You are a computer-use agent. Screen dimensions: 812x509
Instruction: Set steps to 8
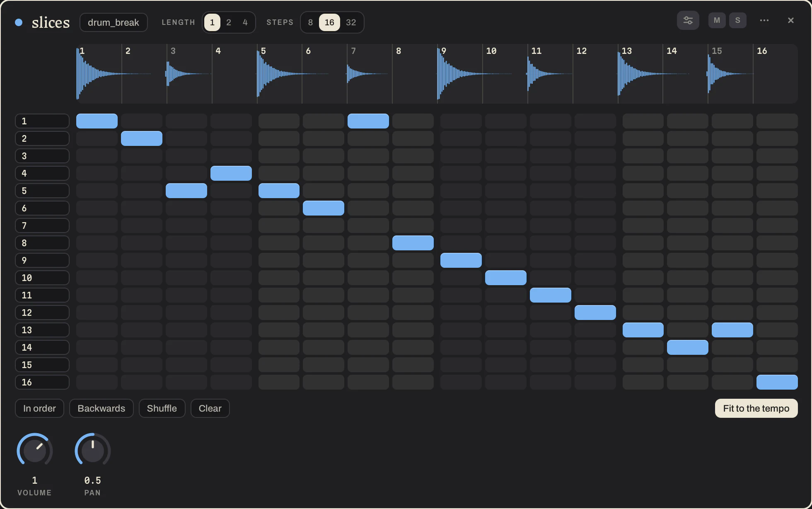point(310,22)
